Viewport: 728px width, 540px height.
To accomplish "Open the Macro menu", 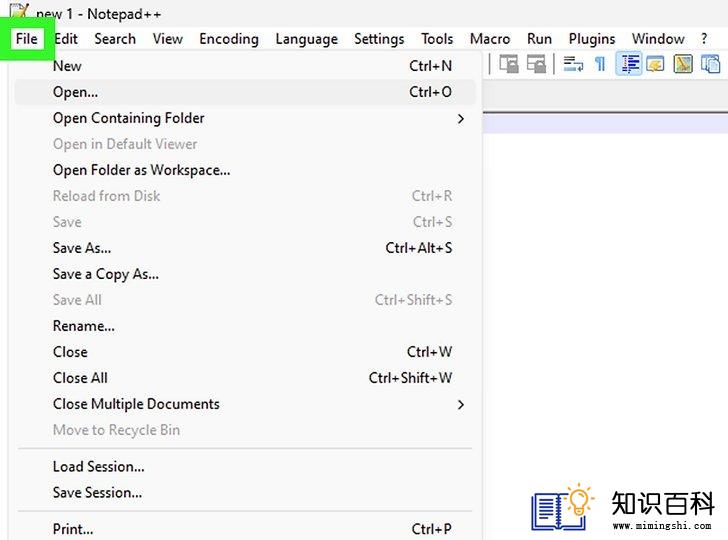I will click(x=490, y=39).
